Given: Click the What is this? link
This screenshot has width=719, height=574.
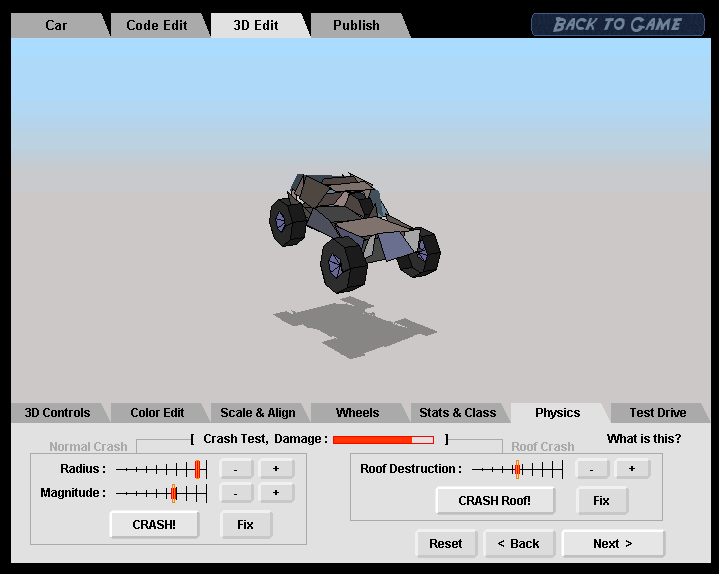Looking at the screenshot, I should tap(644, 439).
